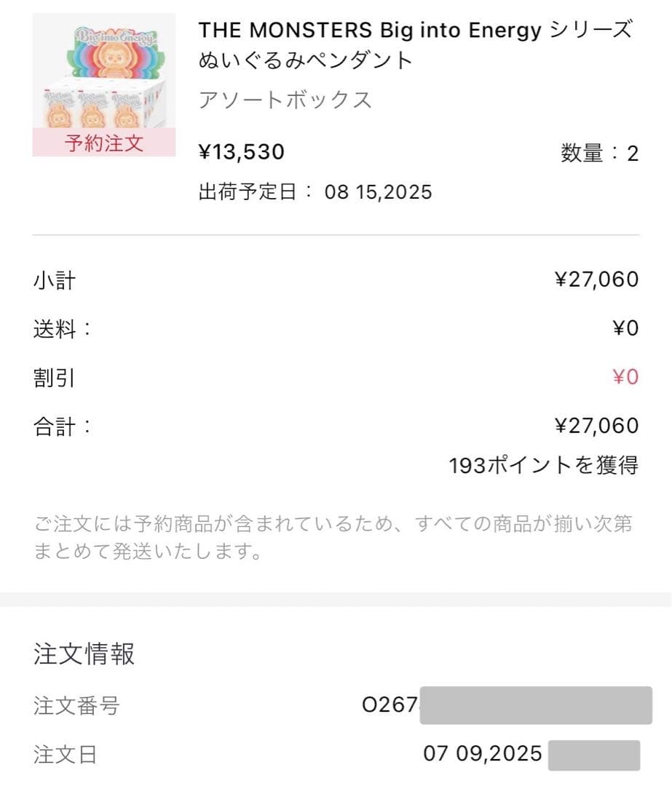This screenshot has height=786, width=672.
Task: Click the 出荷予定日 08 15,2025 shipping date
Action: click(x=315, y=192)
